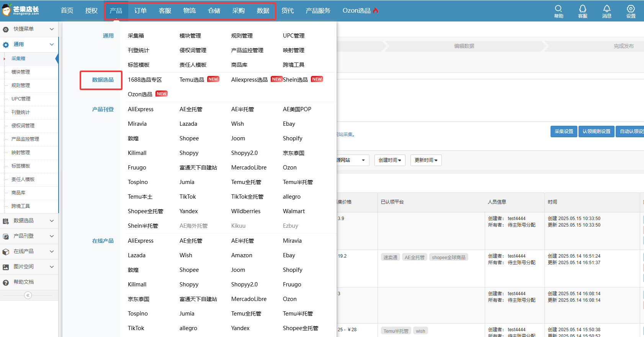Screen dimensions: 644x337
Task: Click the NEW badge next to Ozon选品
Action: tap(162, 94)
